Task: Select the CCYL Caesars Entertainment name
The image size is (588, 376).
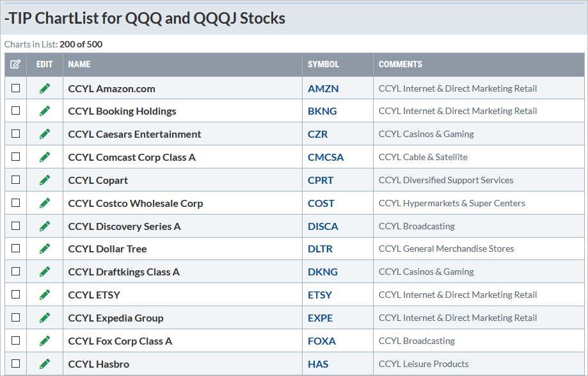Action: coord(134,135)
